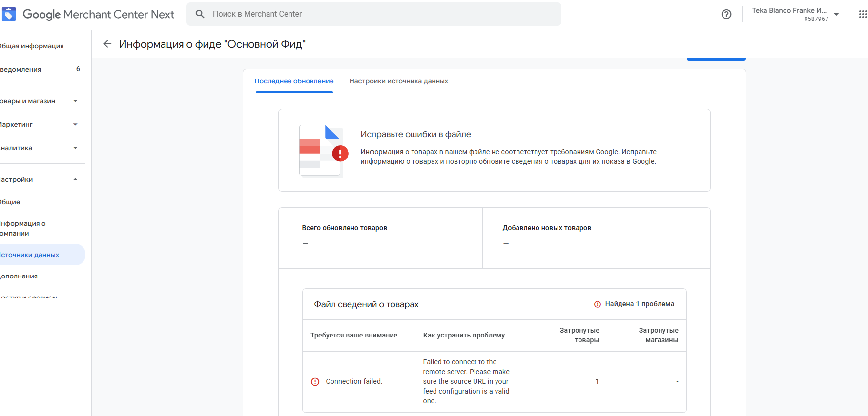Open the Google apps grid icon
This screenshot has height=416, width=868.
[x=863, y=14]
